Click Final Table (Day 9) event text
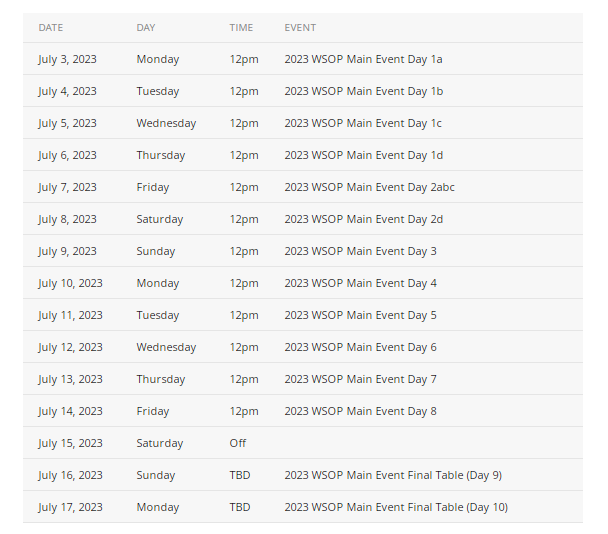 (393, 475)
